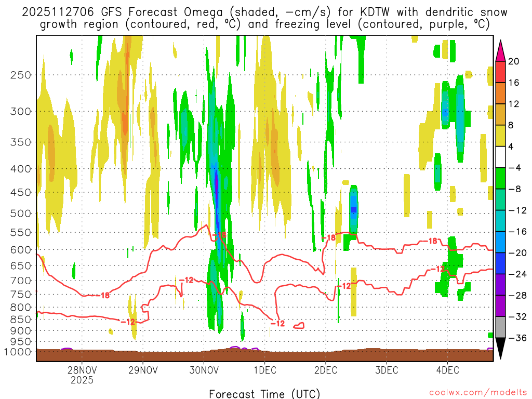Click the 28NOV 2025 date label
Screen dimensions: 532x399
tap(82, 375)
